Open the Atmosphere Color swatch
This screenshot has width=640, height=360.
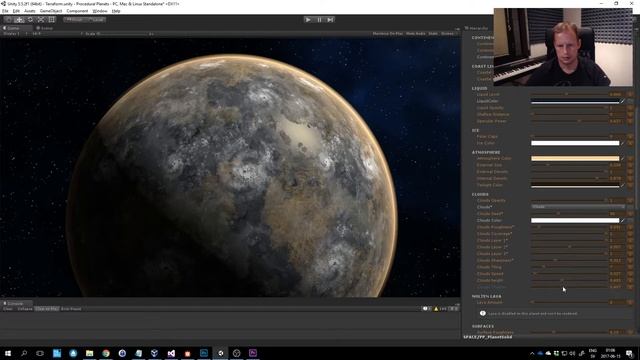(575, 158)
